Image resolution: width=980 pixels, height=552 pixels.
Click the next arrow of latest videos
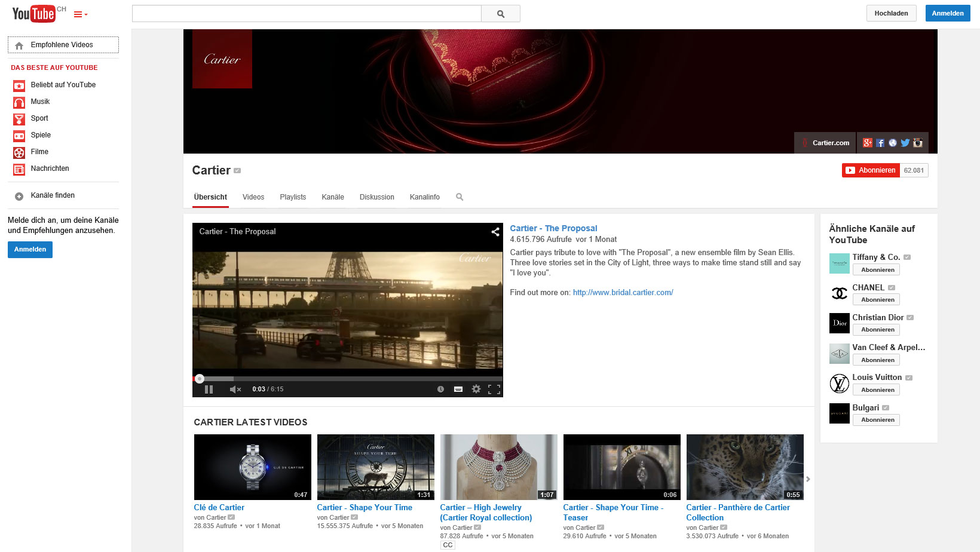click(808, 479)
